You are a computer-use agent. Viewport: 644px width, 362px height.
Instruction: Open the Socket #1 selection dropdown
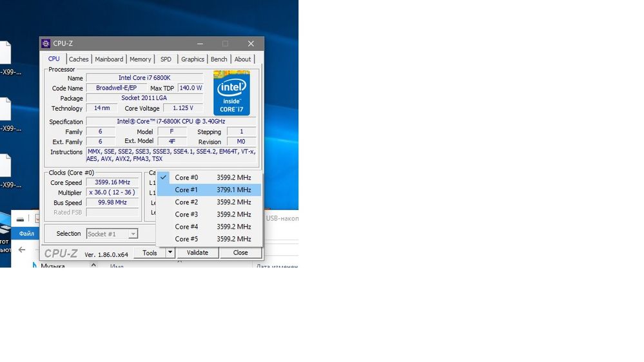112,234
